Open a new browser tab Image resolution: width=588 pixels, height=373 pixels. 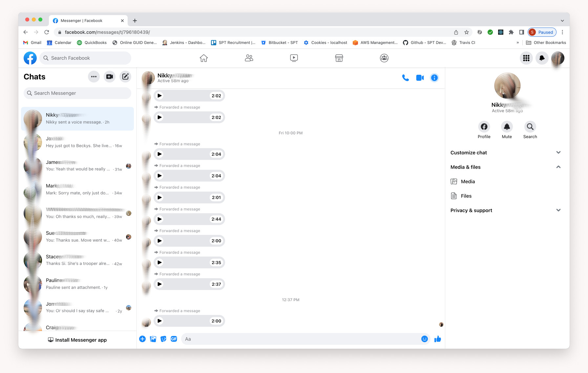(x=135, y=21)
